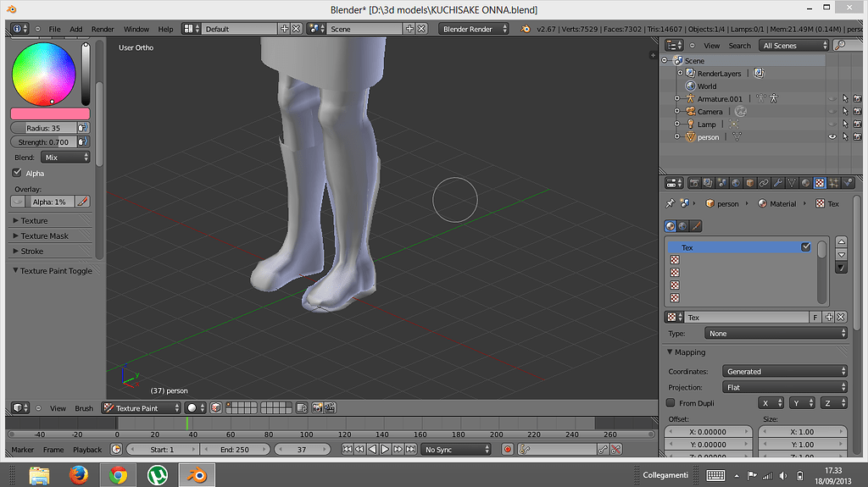868x487 pixels.
Task: Jump to first frame in timeline
Action: (347, 450)
